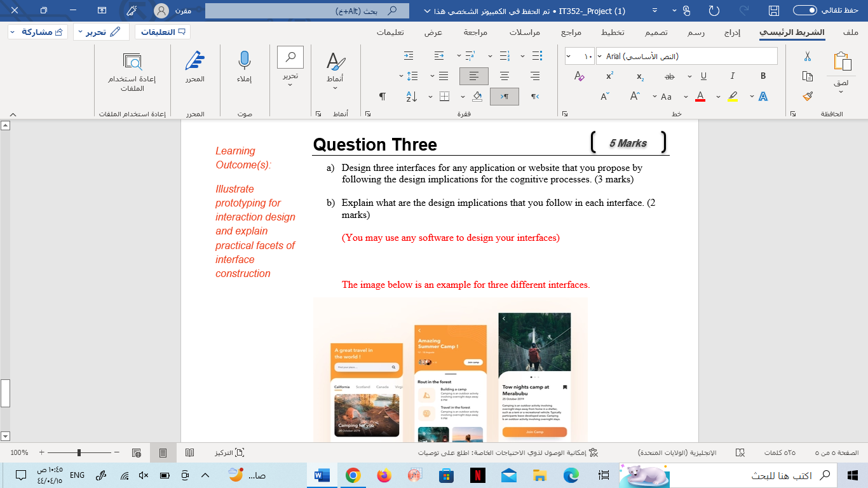Apply superscript formatting
The image size is (868, 488).
(x=609, y=76)
